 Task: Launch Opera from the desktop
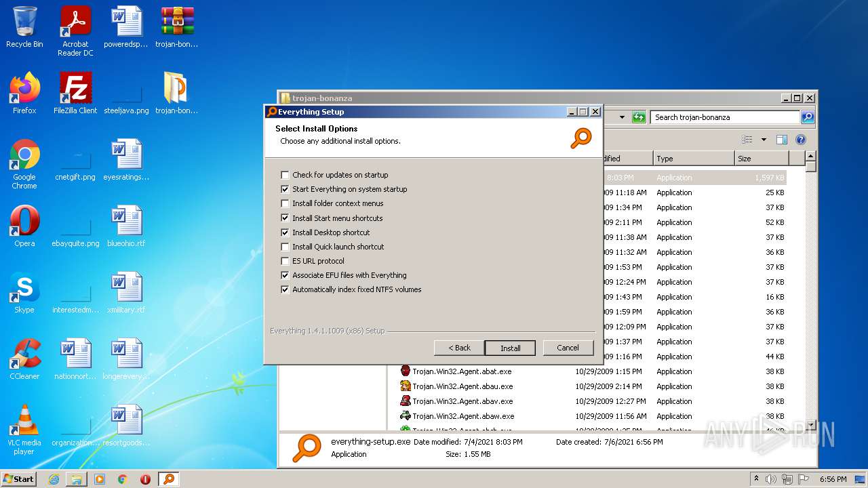click(24, 226)
